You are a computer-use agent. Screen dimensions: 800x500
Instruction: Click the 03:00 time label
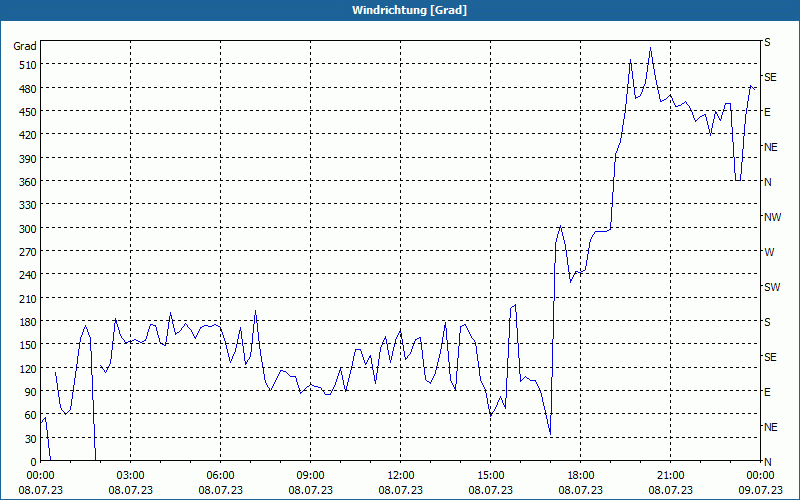click(x=130, y=476)
